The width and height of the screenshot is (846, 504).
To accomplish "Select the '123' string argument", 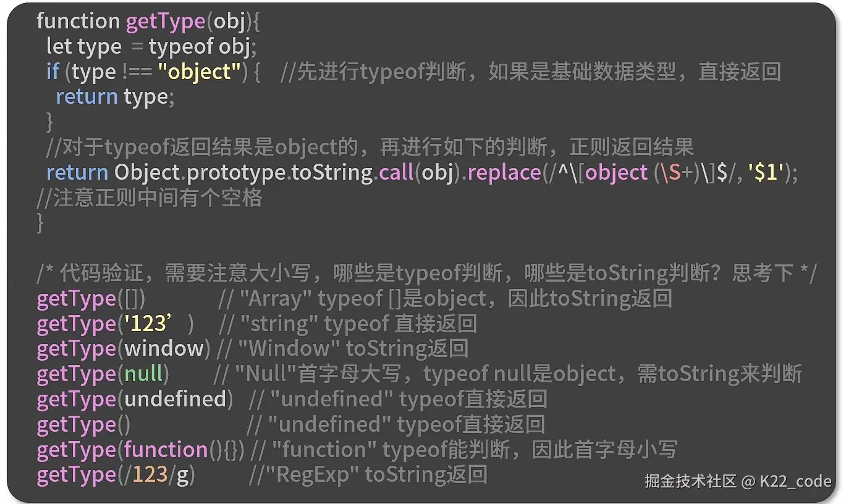I will 149,324.
